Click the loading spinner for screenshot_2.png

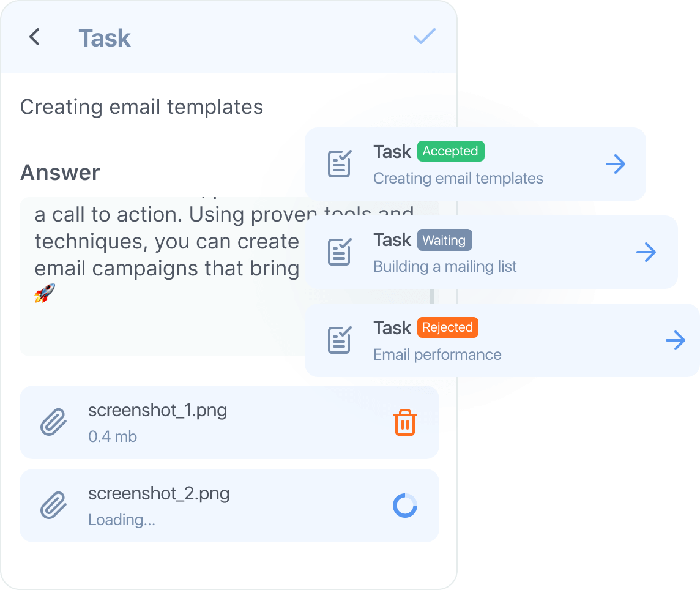(404, 506)
